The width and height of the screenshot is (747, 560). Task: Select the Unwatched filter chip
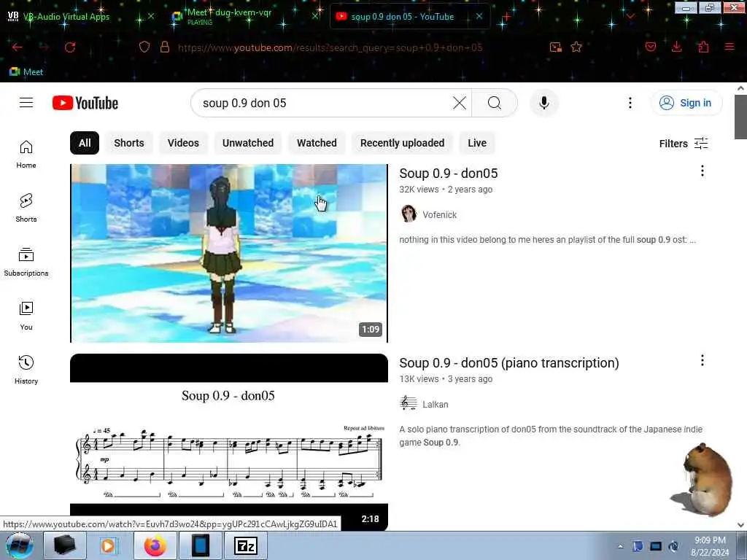pyautogui.click(x=248, y=143)
